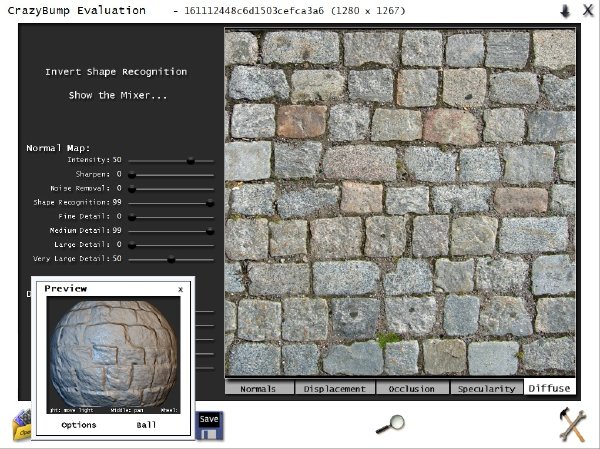Click the Open folder icon
Image resolution: width=600 pixels, height=449 pixels.
pyautogui.click(x=22, y=424)
